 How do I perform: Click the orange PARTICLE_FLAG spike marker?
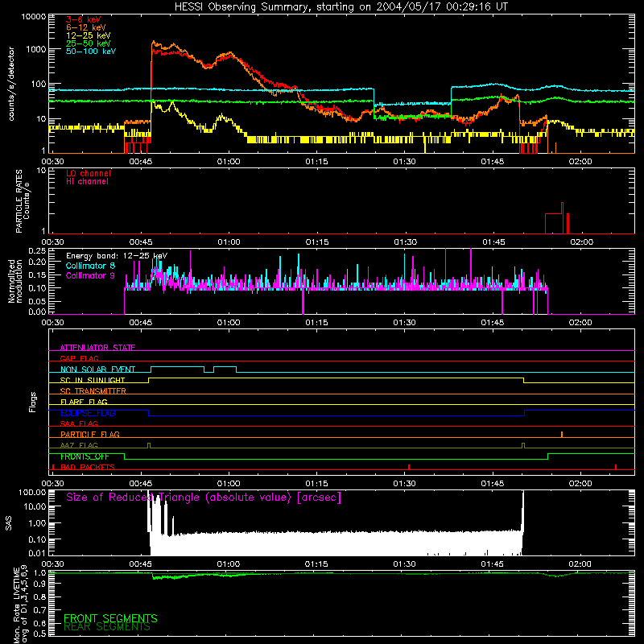pyautogui.click(x=562, y=434)
